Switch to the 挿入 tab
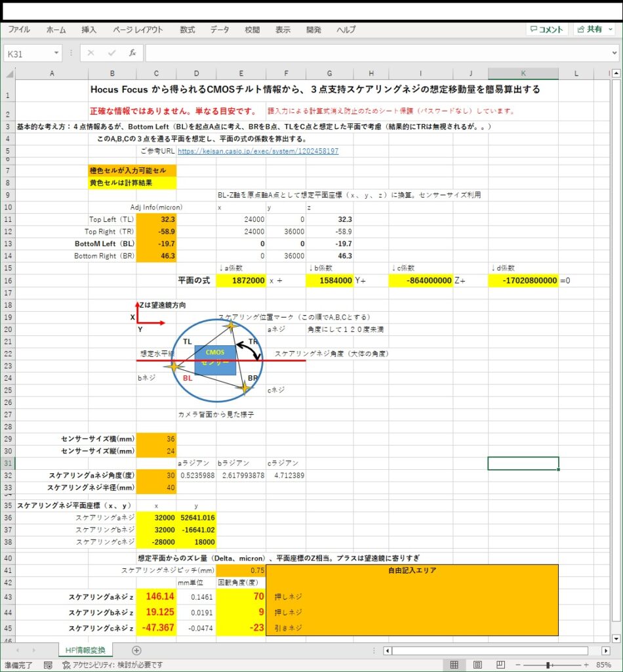This screenshot has width=623, height=672. click(x=89, y=30)
